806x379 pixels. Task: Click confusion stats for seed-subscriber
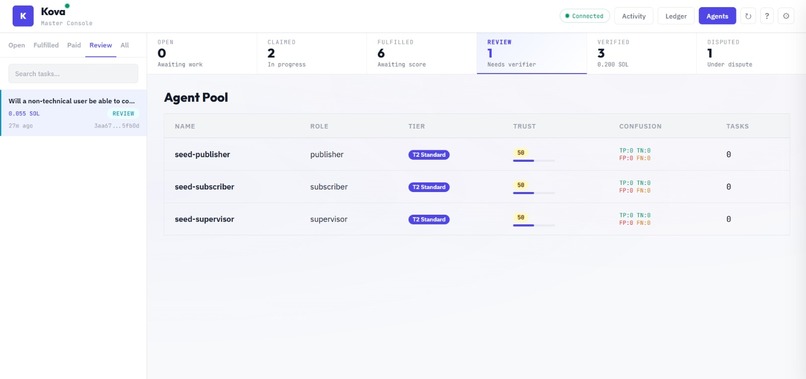click(635, 187)
